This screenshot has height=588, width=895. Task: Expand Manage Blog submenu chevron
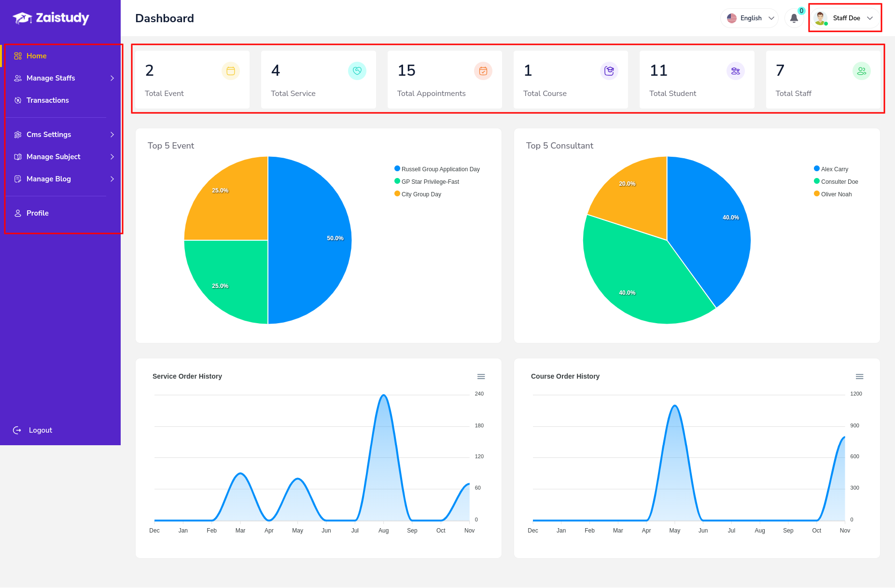coord(112,179)
